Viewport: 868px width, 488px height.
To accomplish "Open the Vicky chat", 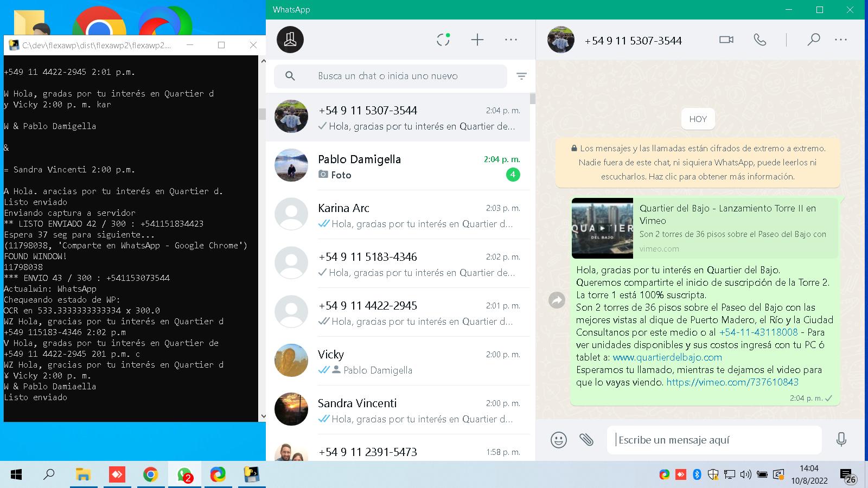I will coord(398,361).
